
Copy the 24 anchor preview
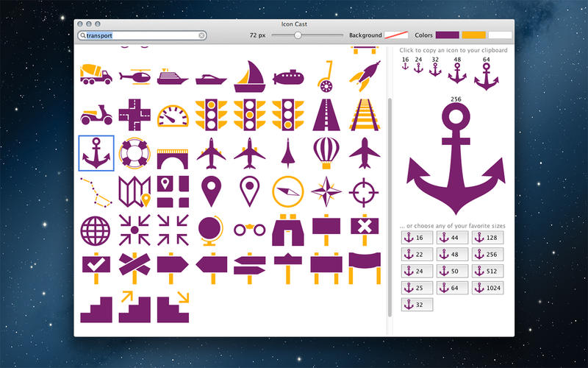click(418, 68)
